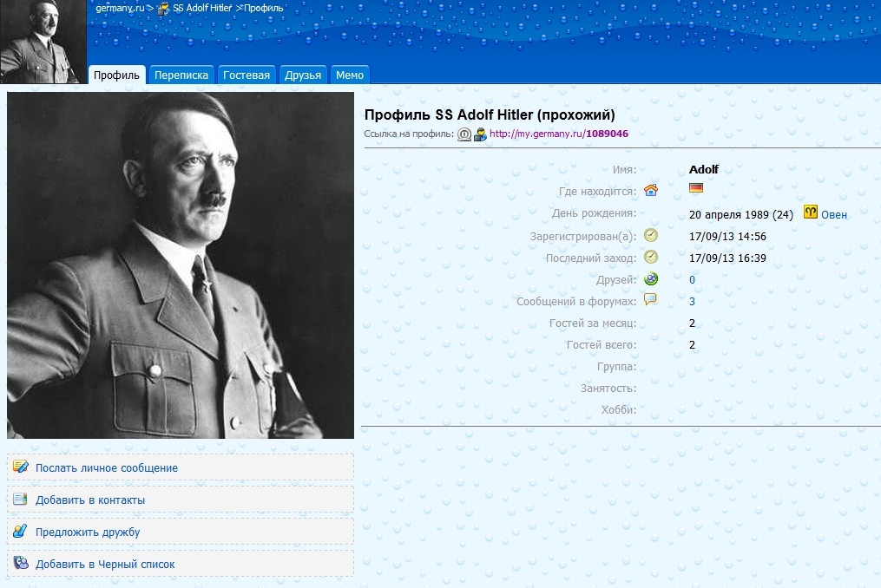The height and width of the screenshot is (588, 881).
Task: Click 'germany.ru' in the breadcrumb
Action: coord(120,8)
